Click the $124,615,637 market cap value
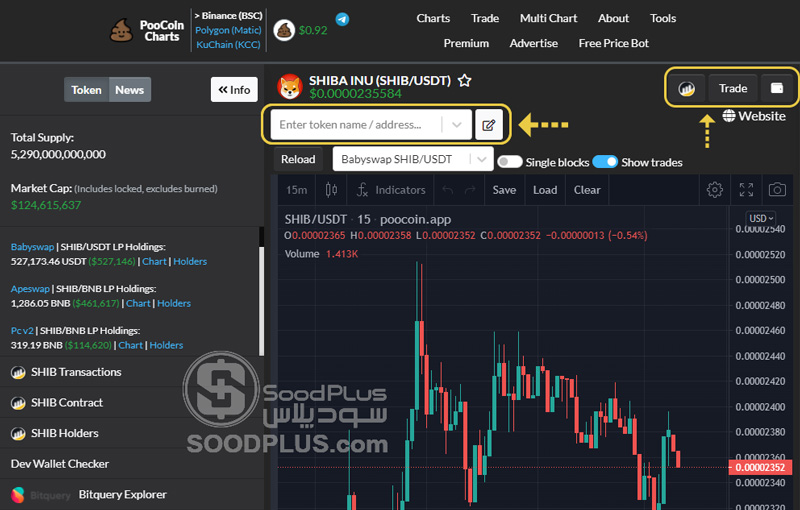This screenshot has width=800, height=510. (46, 205)
